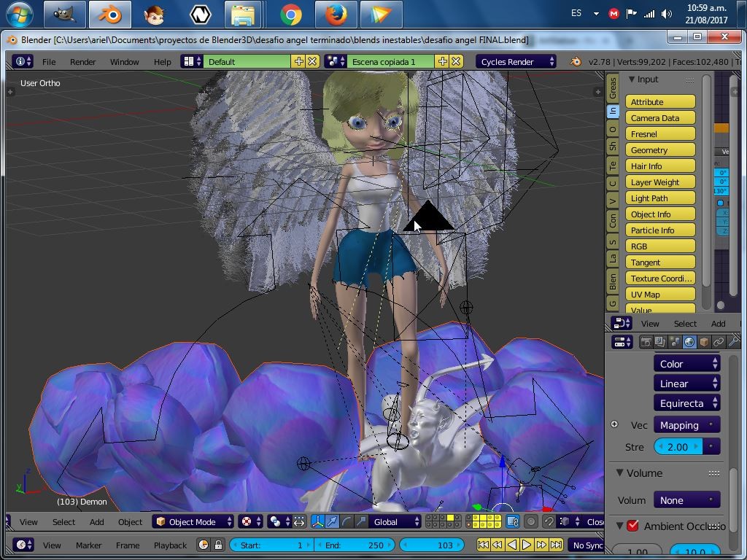
Task: Click the Select menu in node editor header
Action: pos(685,323)
